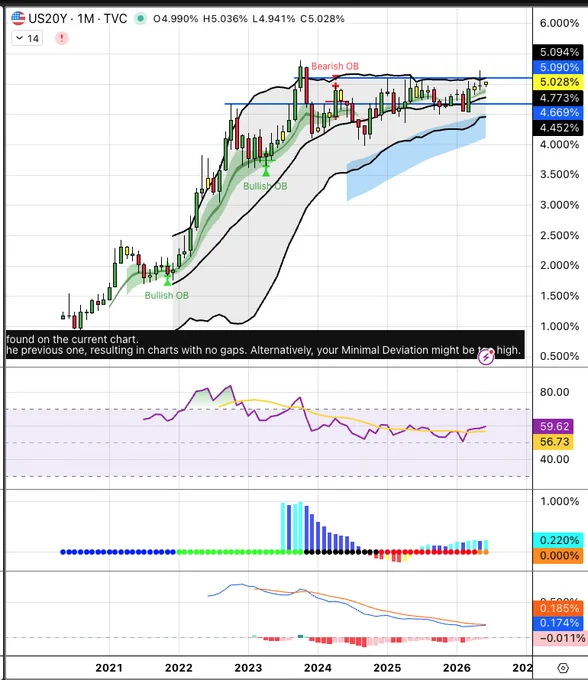Click the US flag symbol icon
This screenshot has height=680, width=588.
click(18, 18)
